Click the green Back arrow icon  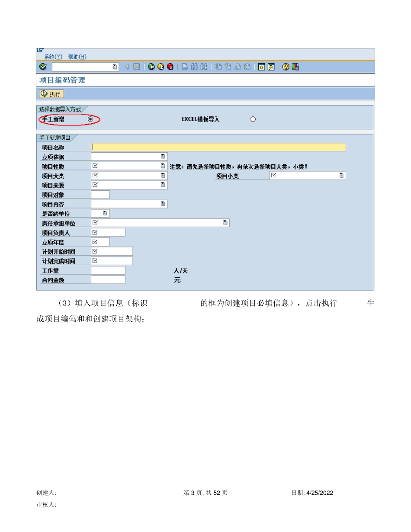[151, 67]
